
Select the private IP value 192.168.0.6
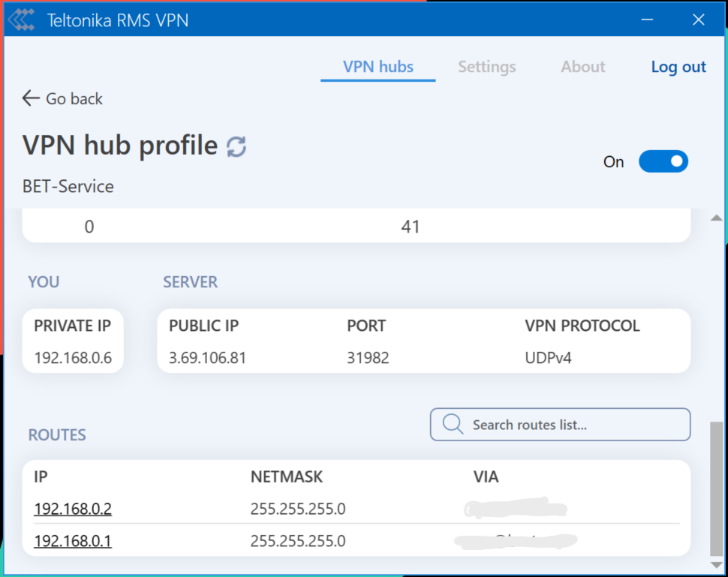pos(73,358)
